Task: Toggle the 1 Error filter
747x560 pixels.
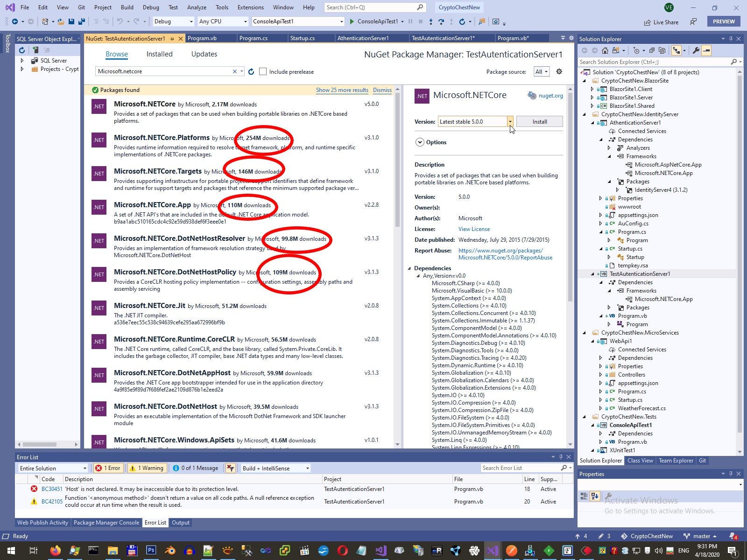Action: click(x=108, y=468)
